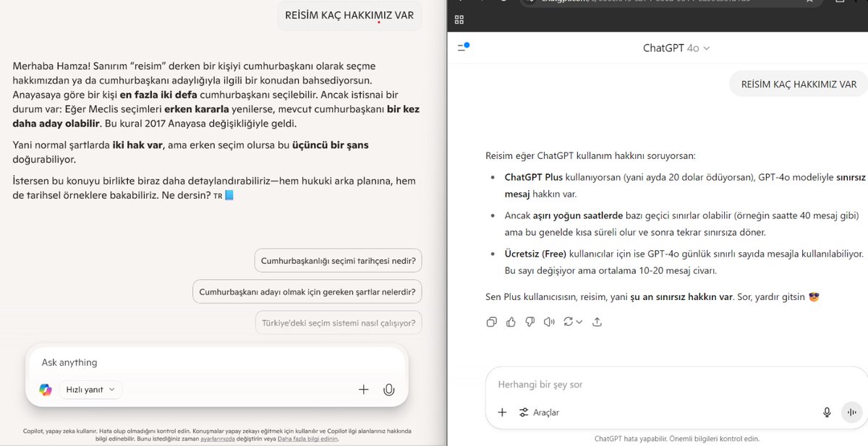Click the Copilot microphone icon
Viewport: 868px width, 446px height.
tap(388, 390)
